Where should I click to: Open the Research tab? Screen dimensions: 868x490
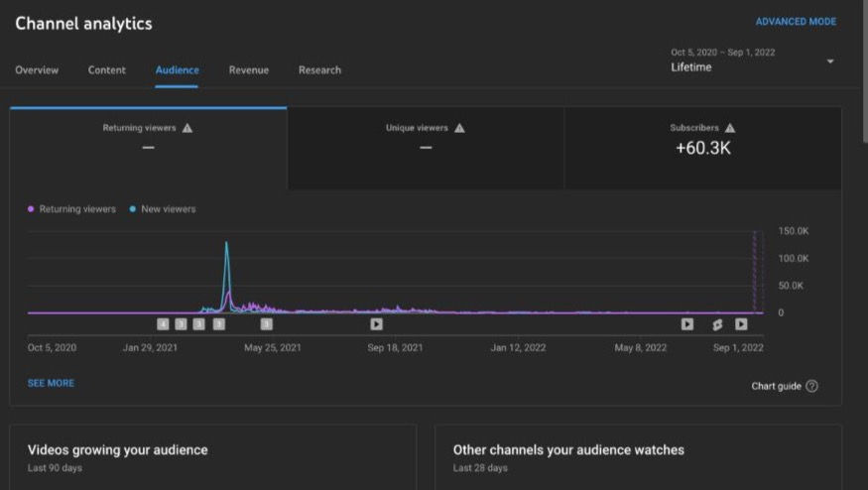320,70
